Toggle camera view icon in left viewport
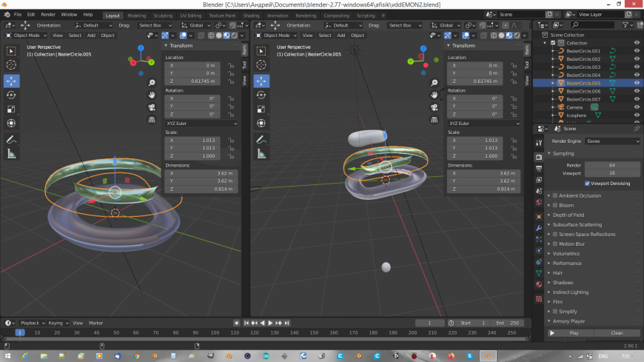The image size is (644, 362). [151, 107]
